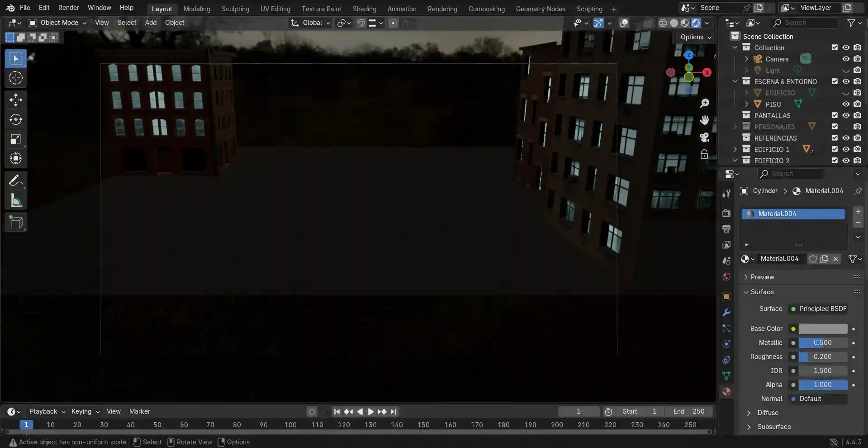Click the Normal Default field
The image size is (868, 448).
pos(818,399)
